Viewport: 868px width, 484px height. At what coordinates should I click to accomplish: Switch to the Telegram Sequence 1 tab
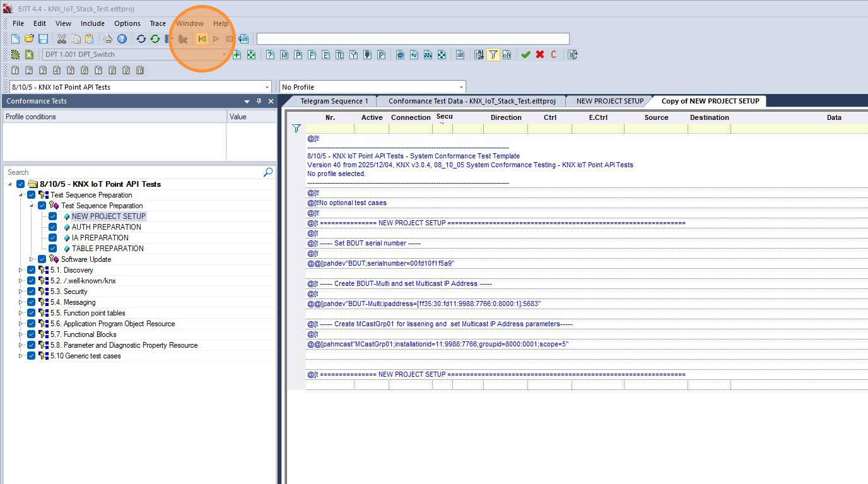[334, 101]
